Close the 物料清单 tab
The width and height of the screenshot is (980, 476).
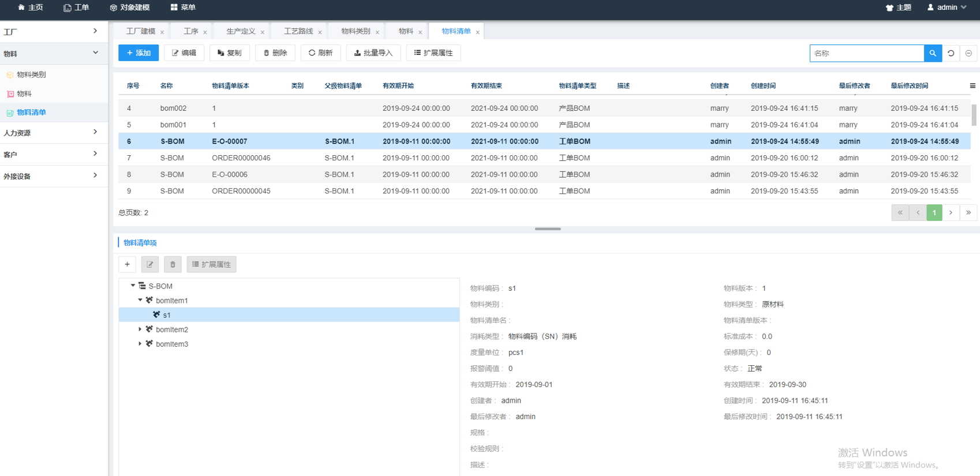(478, 32)
